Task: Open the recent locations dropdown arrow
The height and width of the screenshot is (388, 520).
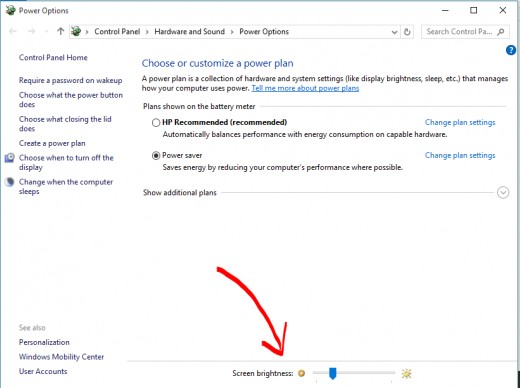Action: click(46, 32)
